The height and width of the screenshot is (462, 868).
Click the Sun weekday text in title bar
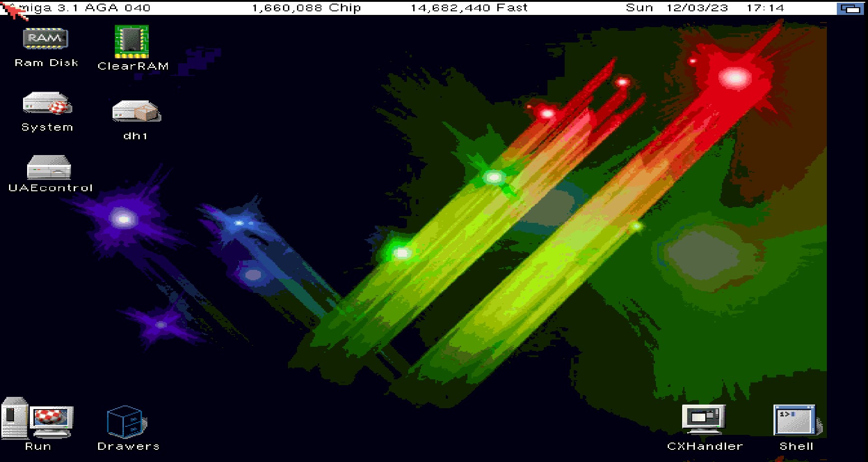click(639, 8)
